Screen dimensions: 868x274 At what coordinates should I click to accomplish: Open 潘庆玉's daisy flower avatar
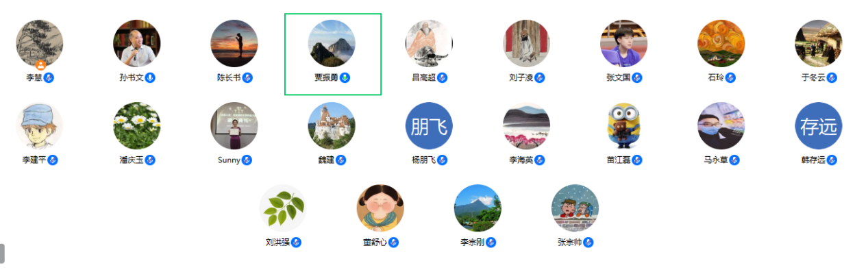pos(137,125)
